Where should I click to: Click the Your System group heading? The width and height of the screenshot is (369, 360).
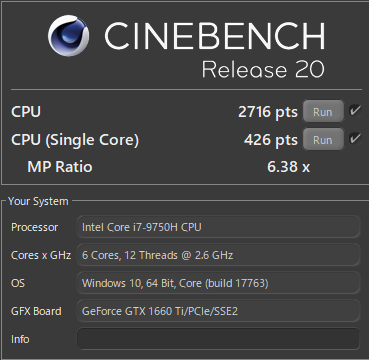click(38, 201)
